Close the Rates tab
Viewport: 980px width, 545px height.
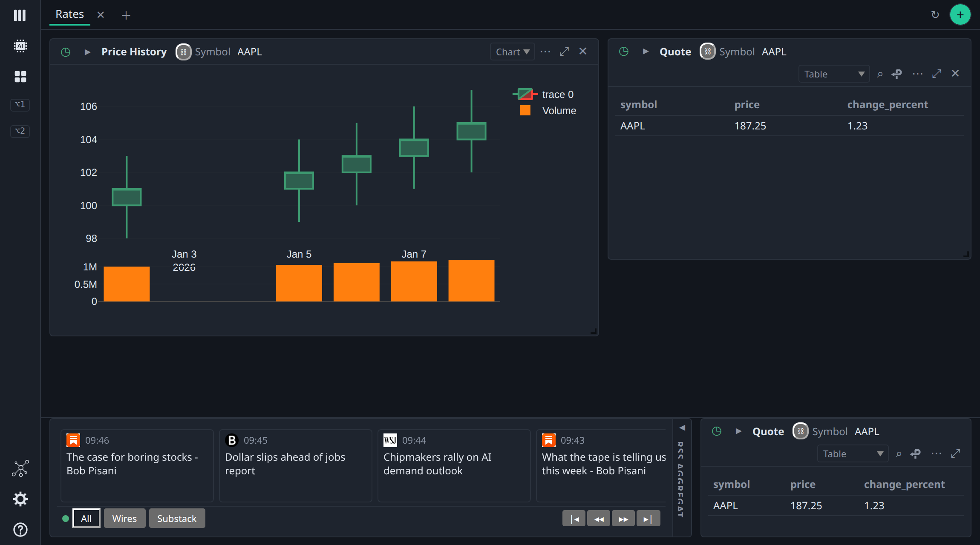point(101,15)
